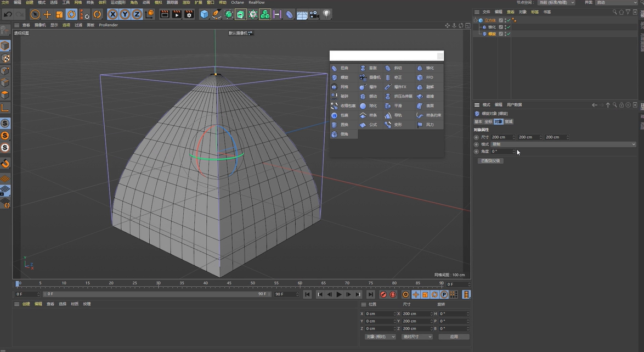Click red Record keyframe button
Viewport: 644px width, 352px height.
[383, 294]
